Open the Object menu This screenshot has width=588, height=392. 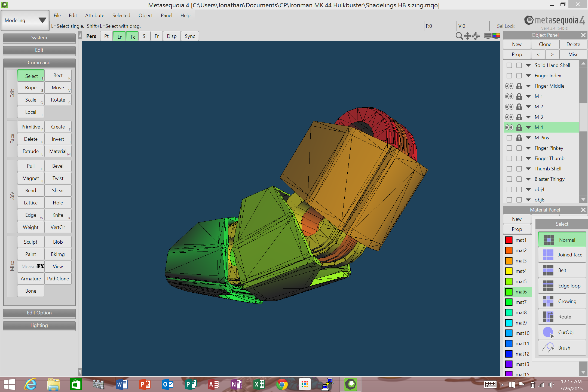pos(146,16)
